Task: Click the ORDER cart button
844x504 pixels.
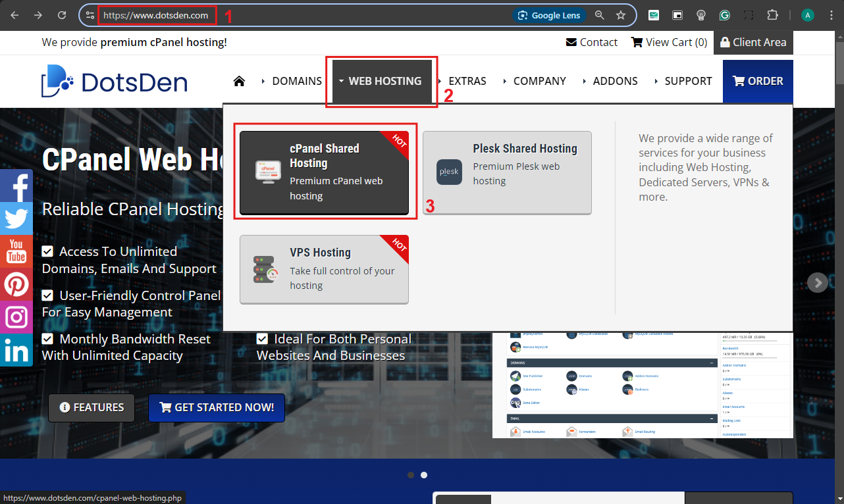Action: (758, 81)
